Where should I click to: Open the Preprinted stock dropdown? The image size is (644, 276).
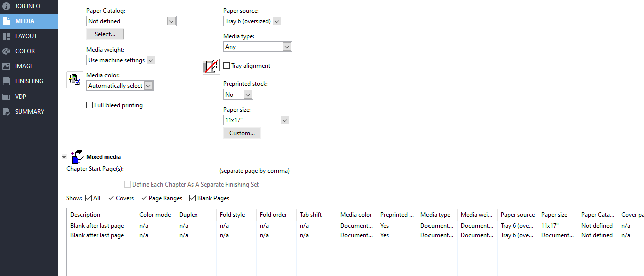click(238, 95)
